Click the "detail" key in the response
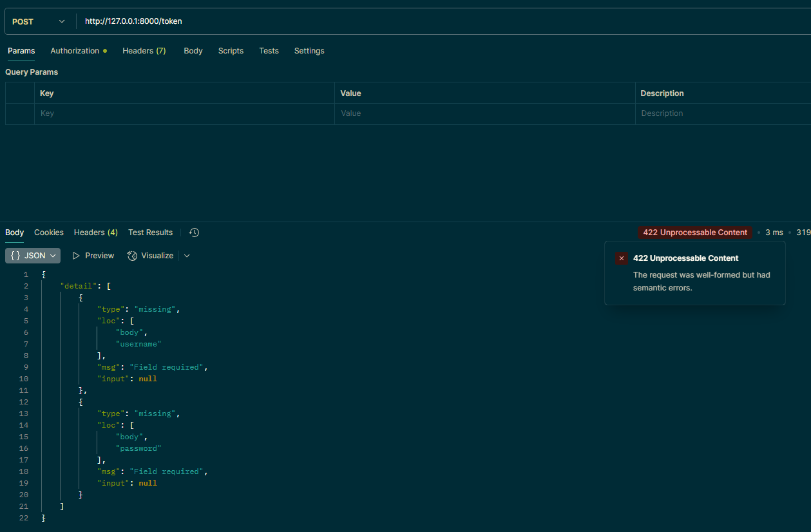 [x=79, y=286]
